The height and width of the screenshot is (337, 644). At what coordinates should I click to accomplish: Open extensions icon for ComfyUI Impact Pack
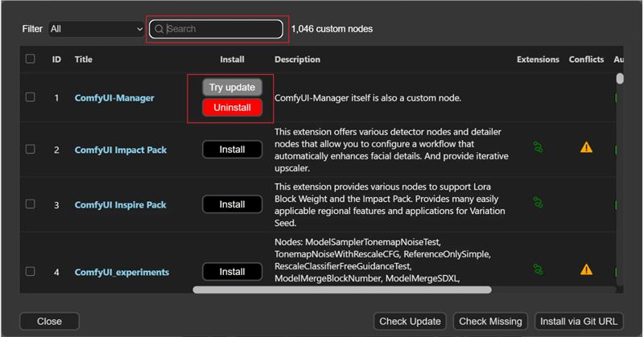538,147
